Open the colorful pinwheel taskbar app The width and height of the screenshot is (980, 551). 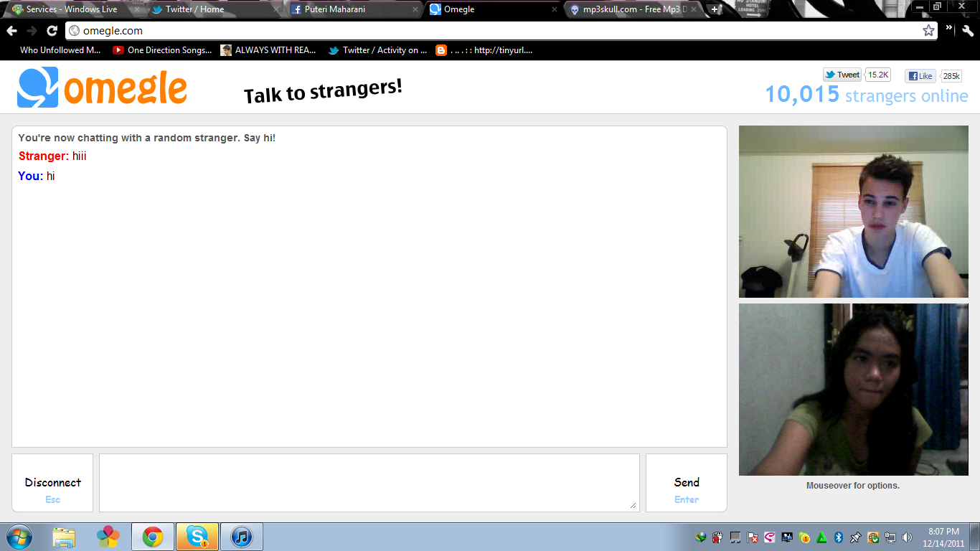pos(108,537)
